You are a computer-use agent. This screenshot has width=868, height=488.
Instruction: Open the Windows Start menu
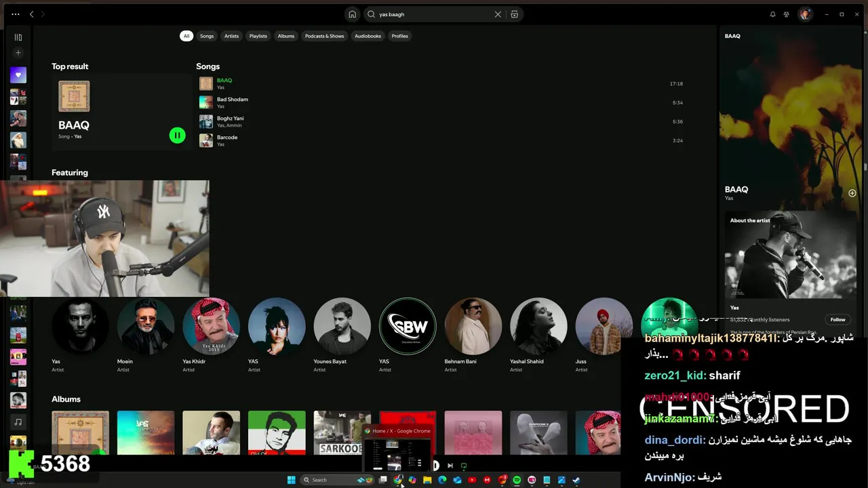click(x=292, y=480)
